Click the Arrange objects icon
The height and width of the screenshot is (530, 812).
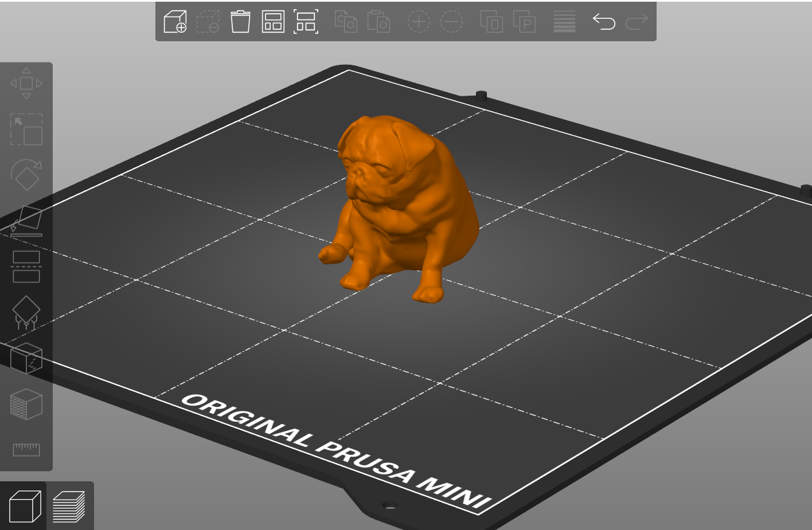pyautogui.click(x=273, y=22)
